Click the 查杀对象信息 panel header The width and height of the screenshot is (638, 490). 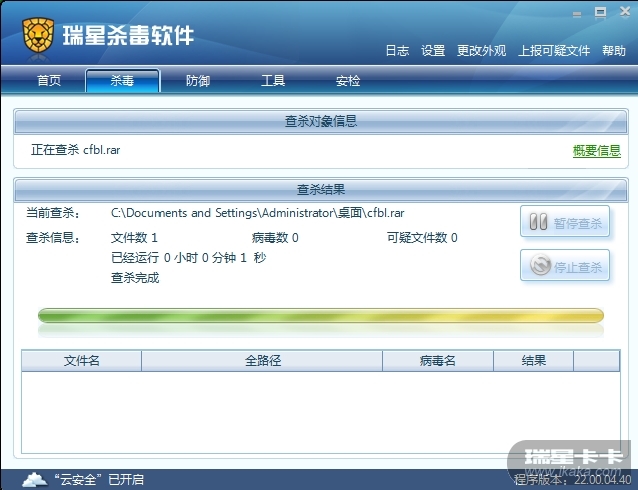pyautogui.click(x=321, y=121)
